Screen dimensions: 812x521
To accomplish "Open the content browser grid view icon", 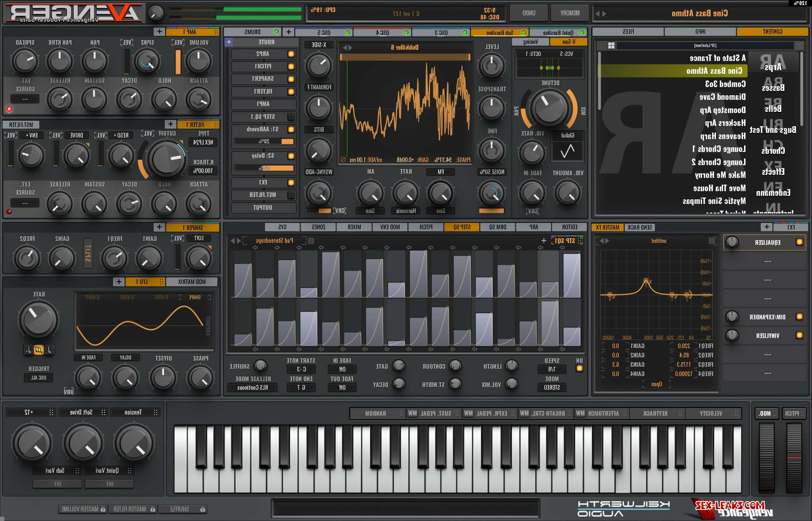I will click(611, 45).
